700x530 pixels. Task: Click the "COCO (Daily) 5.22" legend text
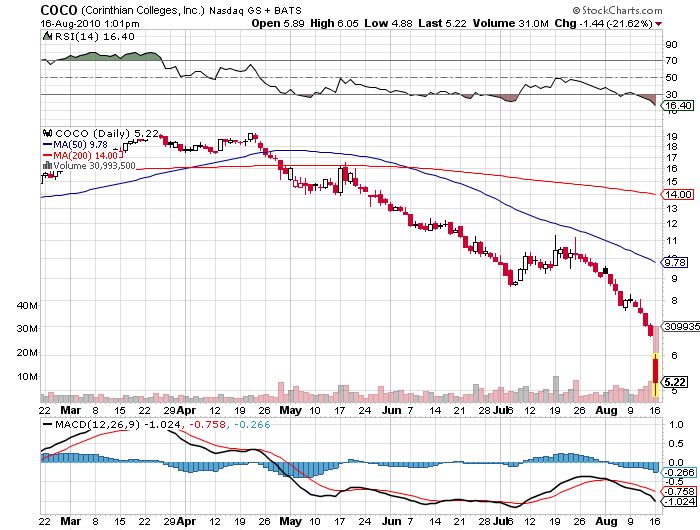click(x=107, y=133)
